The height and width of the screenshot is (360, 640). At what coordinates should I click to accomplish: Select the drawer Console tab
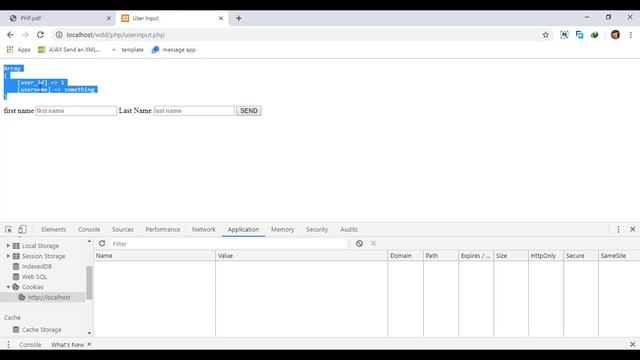[30, 344]
